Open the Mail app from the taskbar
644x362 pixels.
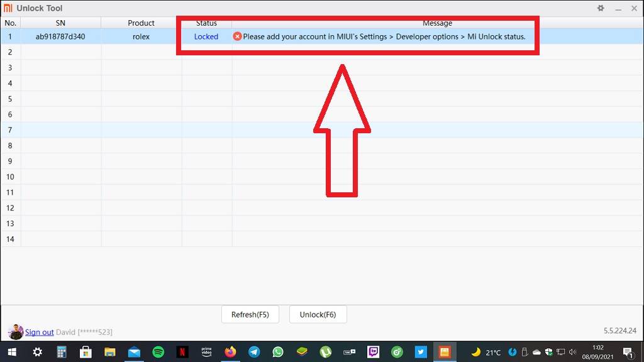click(134, 352)
